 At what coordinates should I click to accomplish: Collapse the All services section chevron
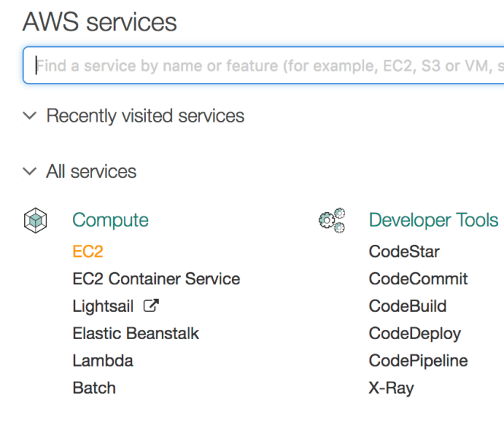[x=30, y=172]
